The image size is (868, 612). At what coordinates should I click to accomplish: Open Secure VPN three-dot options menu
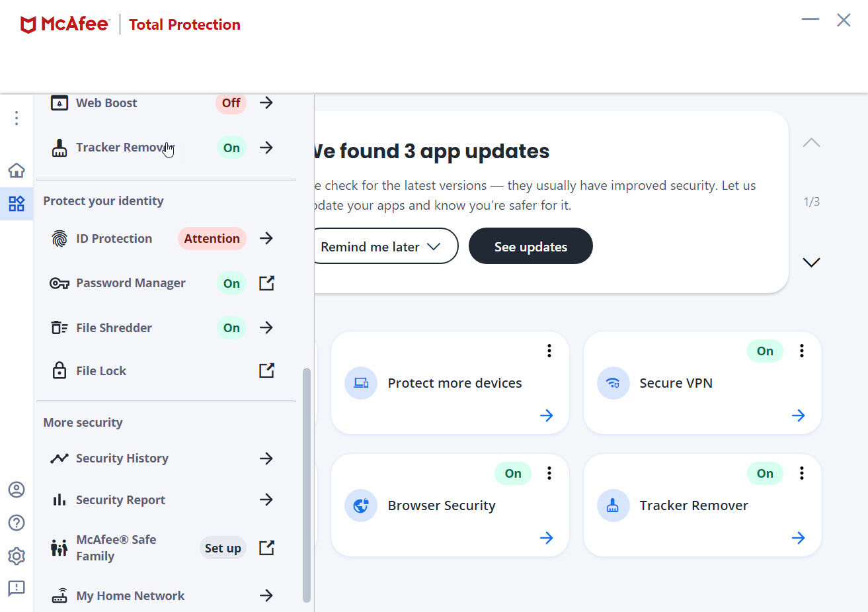(x=802, y=351)
